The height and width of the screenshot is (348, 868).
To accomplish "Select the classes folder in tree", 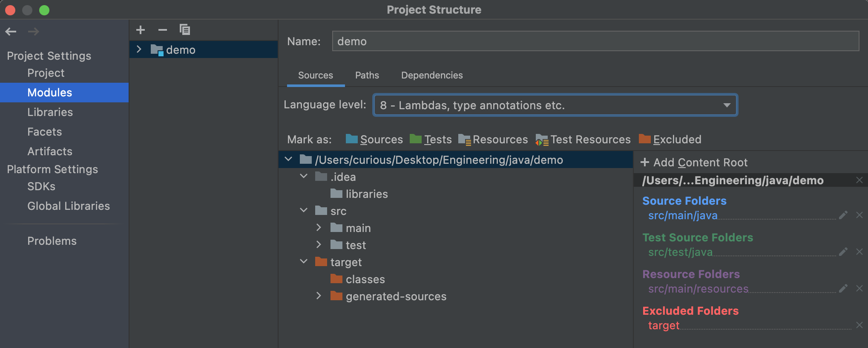I will (365, 279).
